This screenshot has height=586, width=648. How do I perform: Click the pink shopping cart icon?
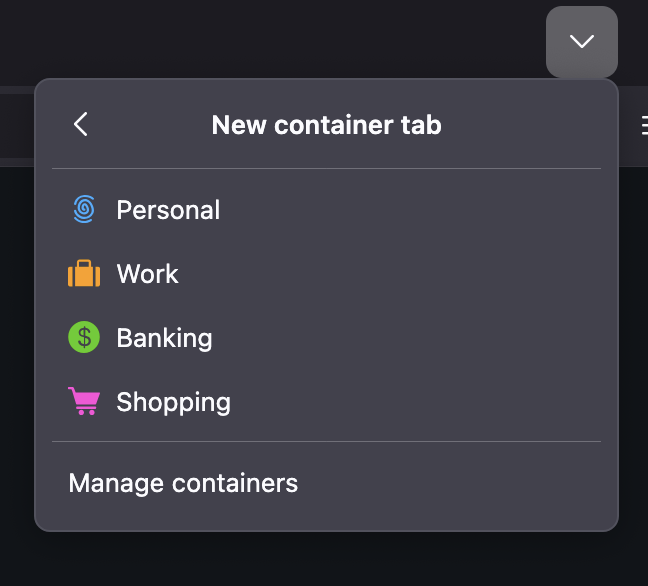(84, 401)
